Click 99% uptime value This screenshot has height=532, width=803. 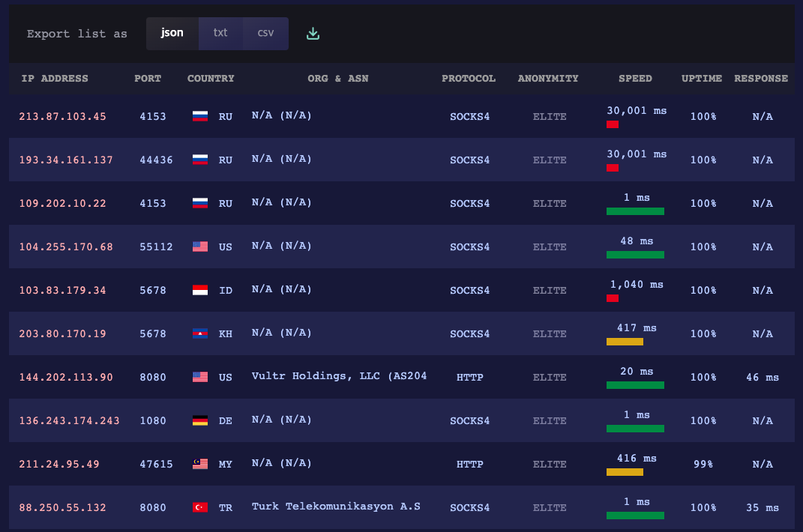coord(703,465)
